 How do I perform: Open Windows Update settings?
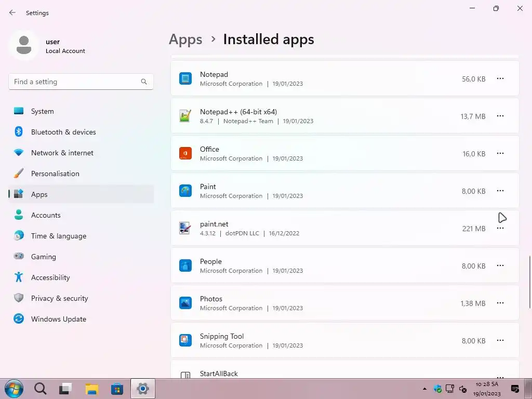click(81, 319)
